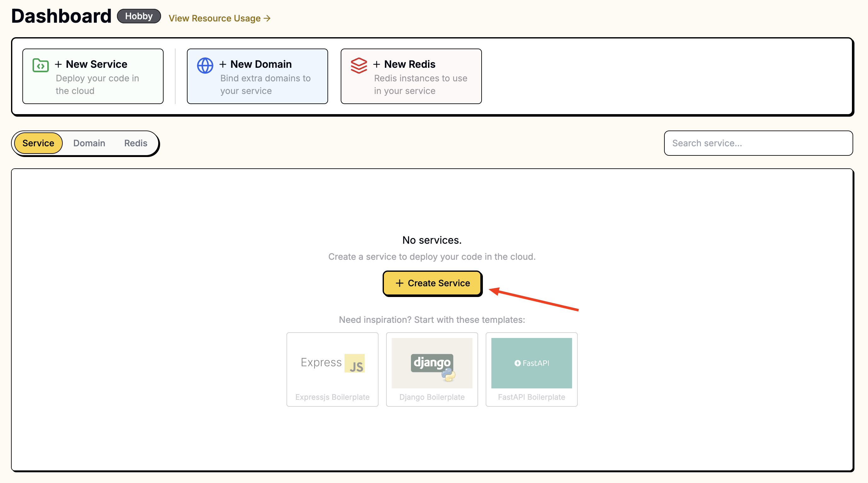Image resolution: width=868 pixels, height=483 pixels.
Task: Click the blue globe domain icon
Action: [x=205, y=65]
